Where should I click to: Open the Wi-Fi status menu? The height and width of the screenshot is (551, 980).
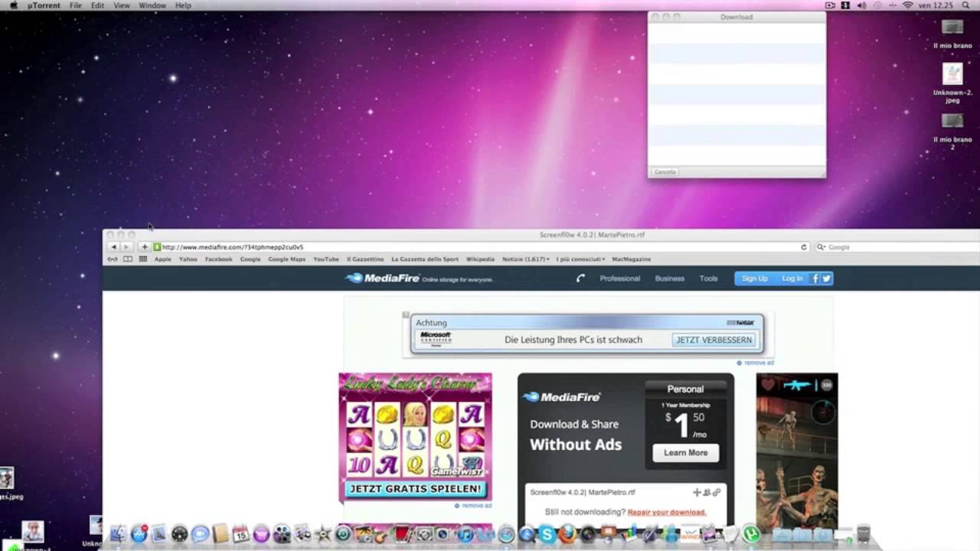908,5
